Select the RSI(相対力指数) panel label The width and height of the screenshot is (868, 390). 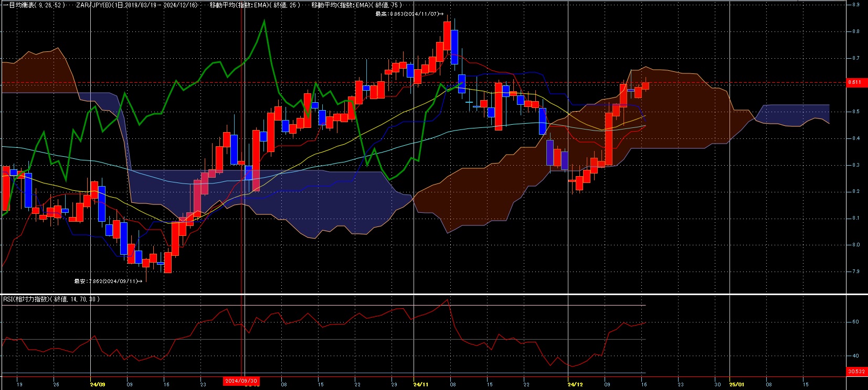click(x=51, y=299)
